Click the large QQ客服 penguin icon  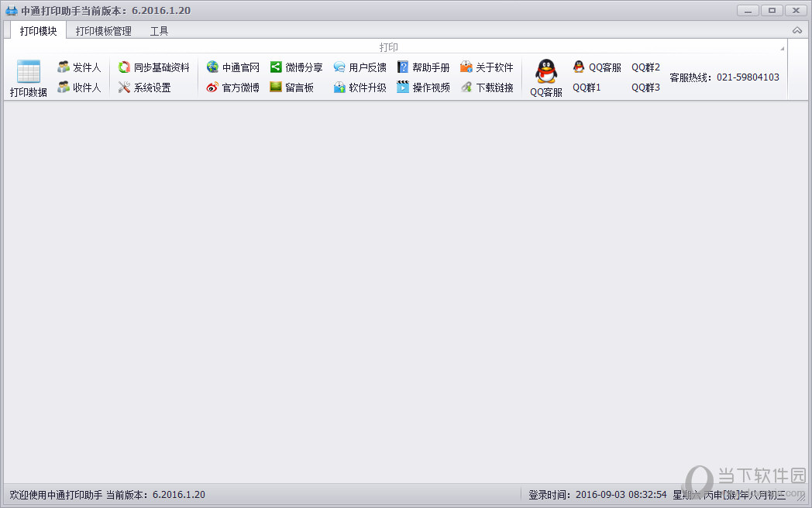tap(546, 71)
